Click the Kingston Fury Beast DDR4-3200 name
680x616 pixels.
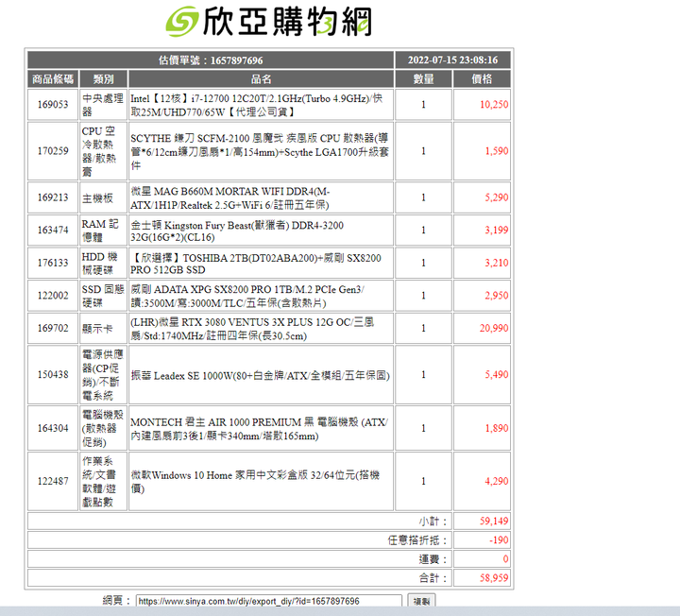coord(237,231)
